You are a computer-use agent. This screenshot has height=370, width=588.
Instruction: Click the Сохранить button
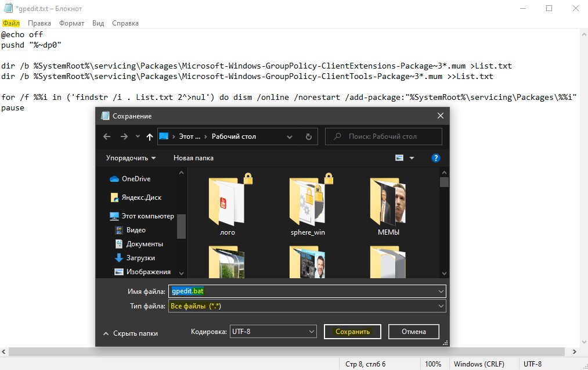click(x=352, y=332)
